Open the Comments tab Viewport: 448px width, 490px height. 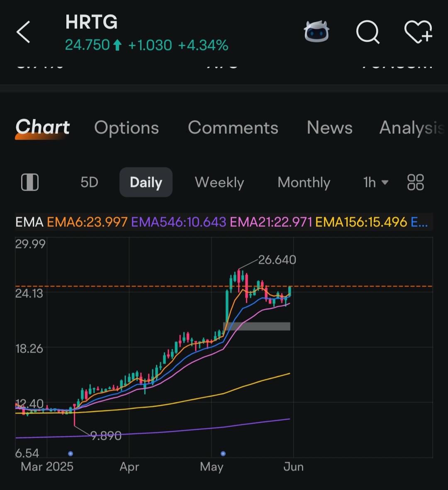[x=233, y=127]
